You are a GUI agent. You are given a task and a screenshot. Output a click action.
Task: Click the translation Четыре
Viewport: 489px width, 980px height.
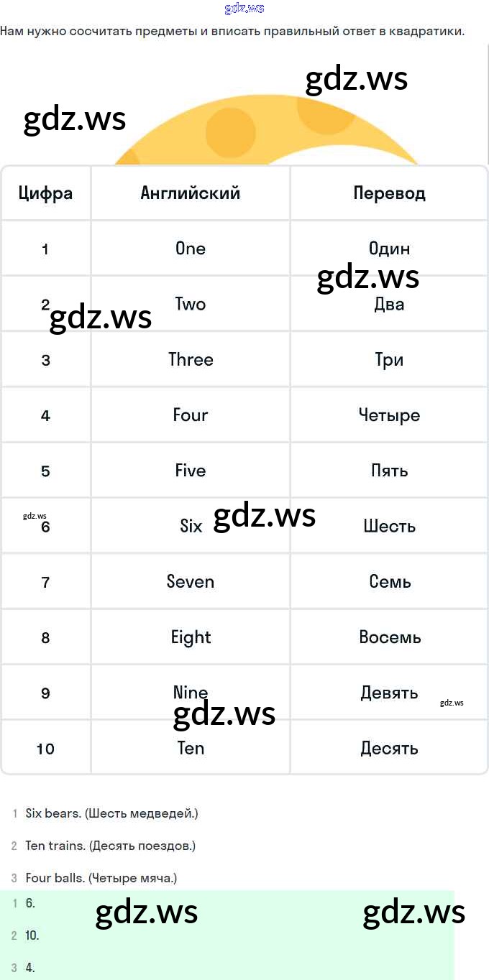[x=389, y=415]
